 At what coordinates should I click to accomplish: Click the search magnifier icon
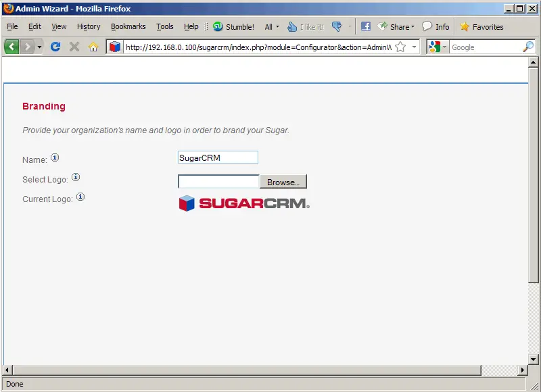(528, 47)
